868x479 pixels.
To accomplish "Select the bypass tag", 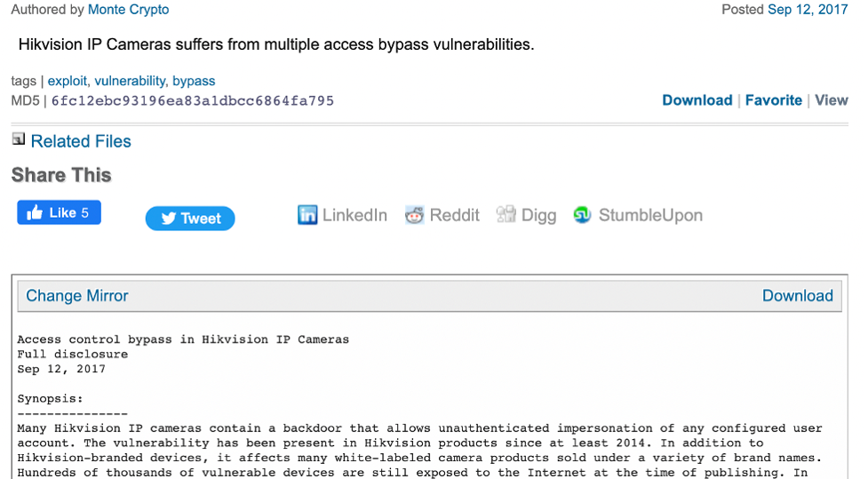I will pos(194,81).
